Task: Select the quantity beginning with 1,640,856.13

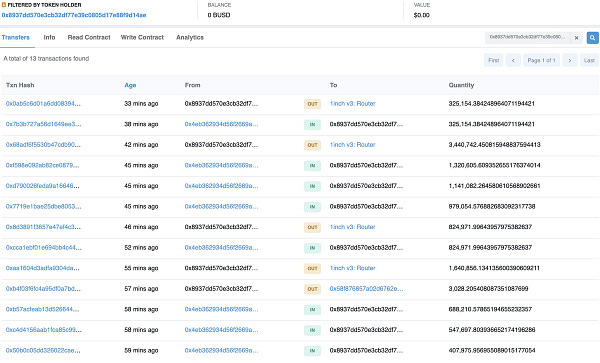Action: tap(494, 269)
